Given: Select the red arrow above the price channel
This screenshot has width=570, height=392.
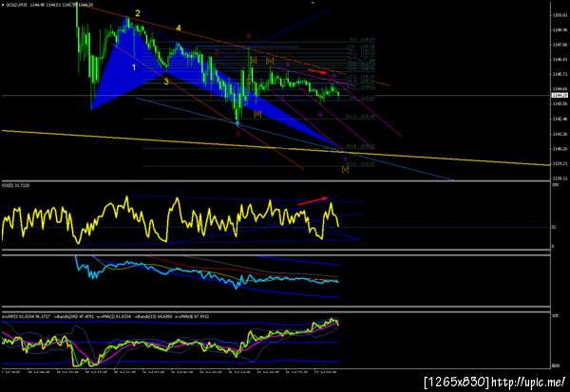Looking at the screenshot, I should (317, 71).
